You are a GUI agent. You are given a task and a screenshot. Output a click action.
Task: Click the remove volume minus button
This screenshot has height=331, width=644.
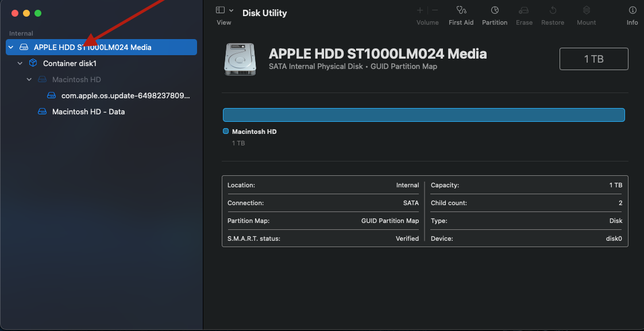pos(435,10)
